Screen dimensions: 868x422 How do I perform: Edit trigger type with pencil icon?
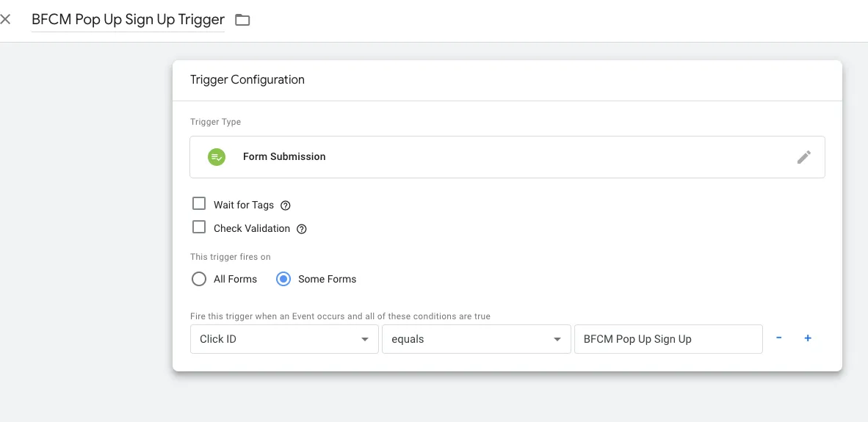click(x=804, y=157)
